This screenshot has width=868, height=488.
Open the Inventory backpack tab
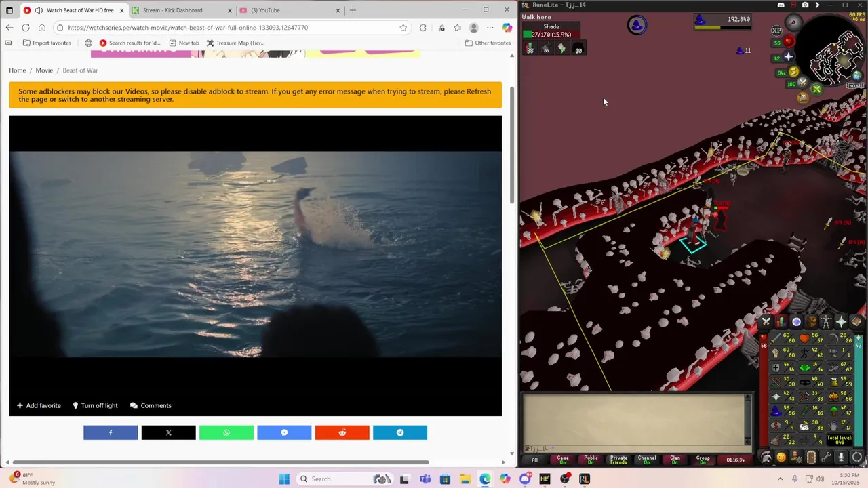click(812, 321)
